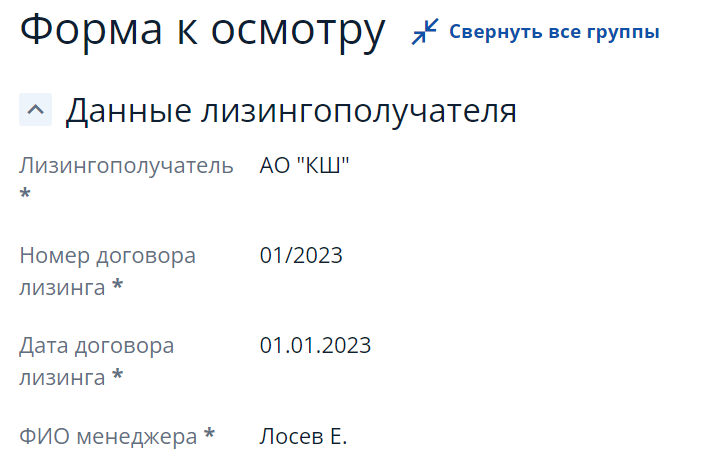Click the asterisk after 'Номер договора лизинга'
The image size is (707, 470).
118,287
